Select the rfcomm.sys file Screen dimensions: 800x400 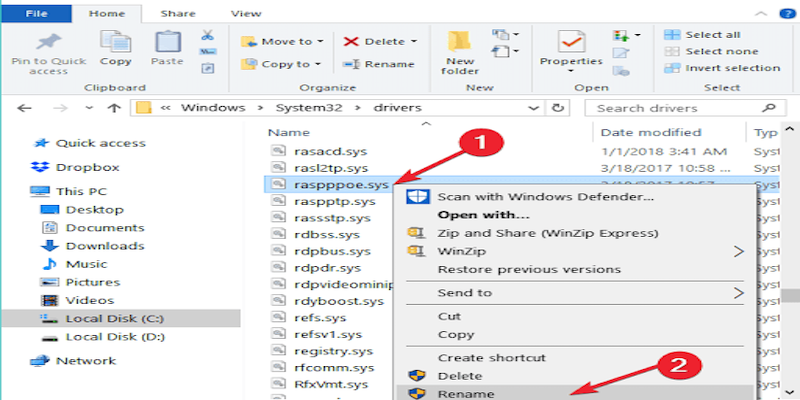pyautogui.click(x=334, y=368)
